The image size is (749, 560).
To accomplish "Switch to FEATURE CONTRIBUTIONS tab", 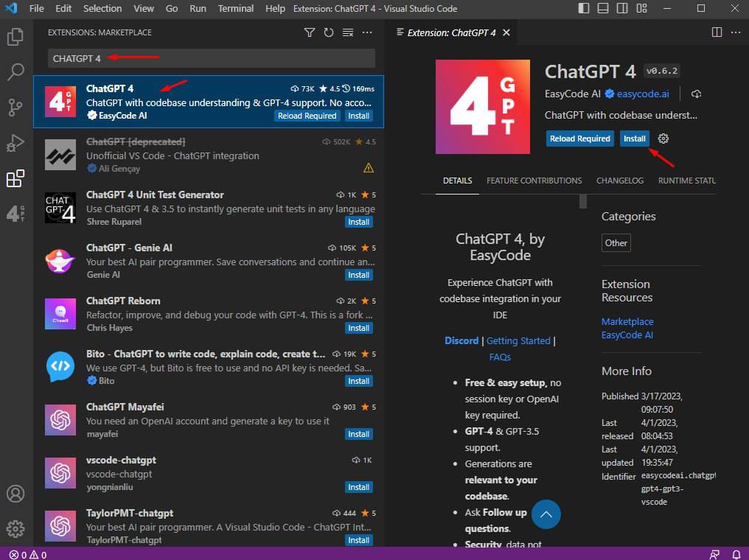I will point(534,181).
